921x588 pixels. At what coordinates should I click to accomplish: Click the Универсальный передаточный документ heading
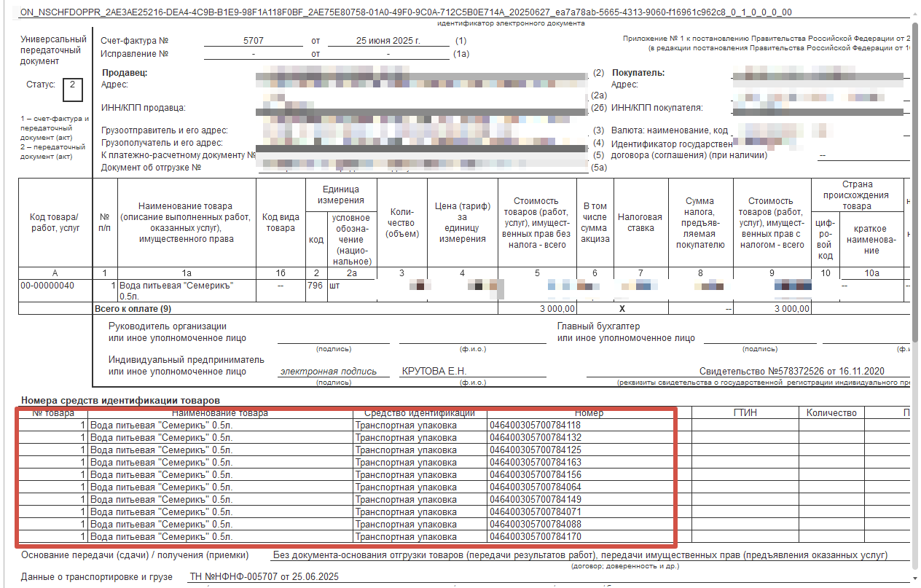[x=54, y=50]
